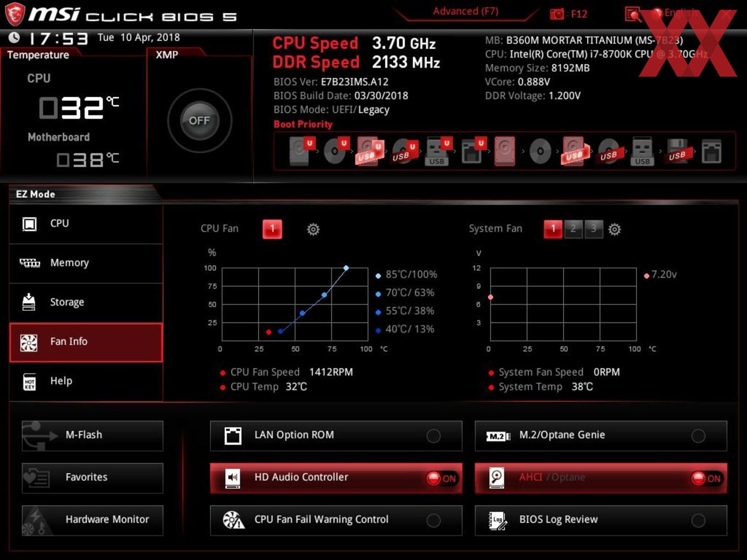This screenshot has height=560, width=747.
Task: Click the 17:53 system clock
Action: pos(58,38)
